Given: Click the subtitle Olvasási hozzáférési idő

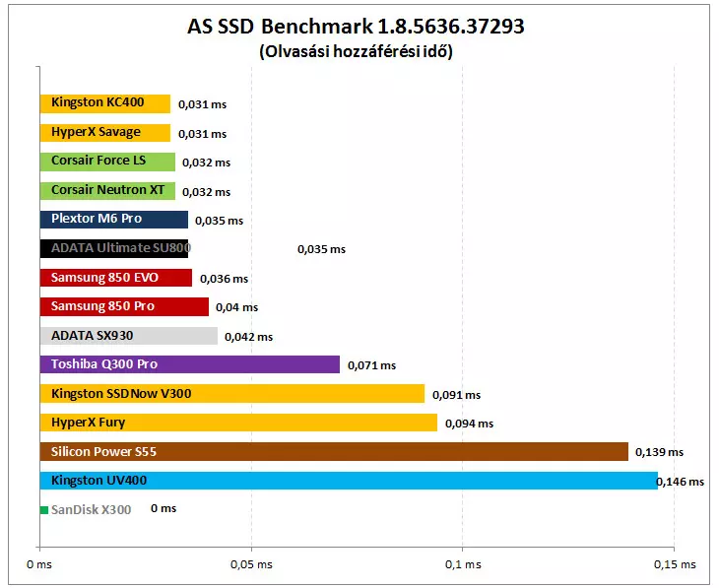Looking at the screenshot, I should [x=356, y=51].
